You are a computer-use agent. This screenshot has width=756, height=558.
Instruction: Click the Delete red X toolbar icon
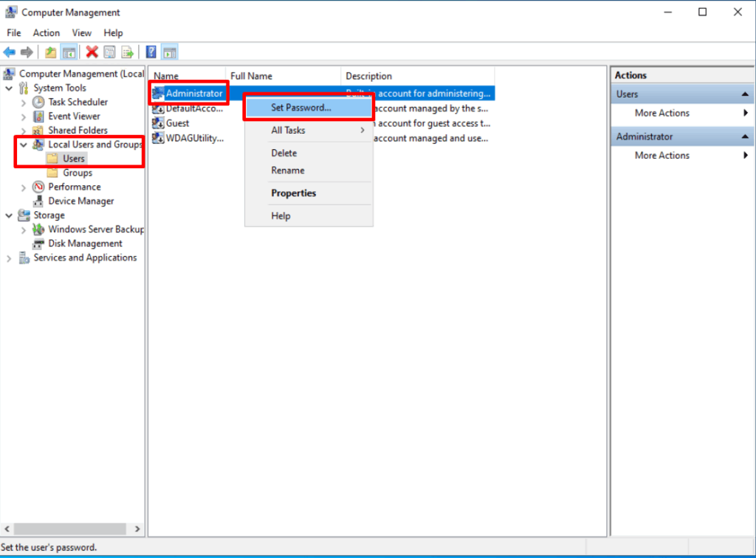pos(92,52)
